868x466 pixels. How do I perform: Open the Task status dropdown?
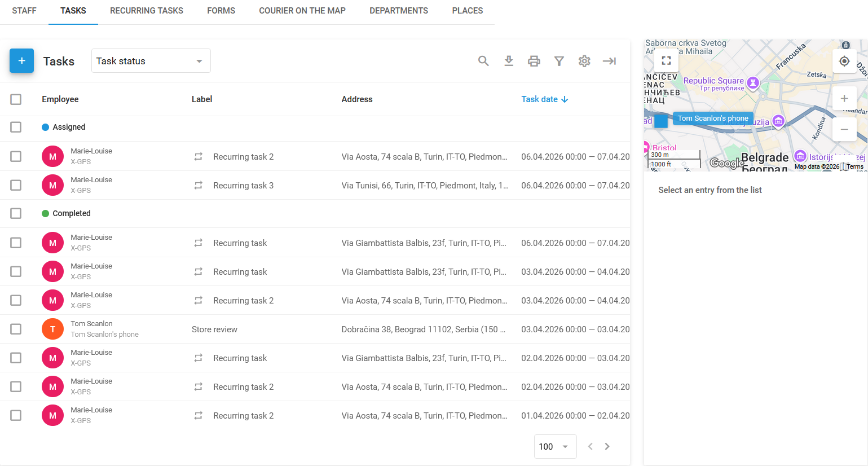click(151, 61)
